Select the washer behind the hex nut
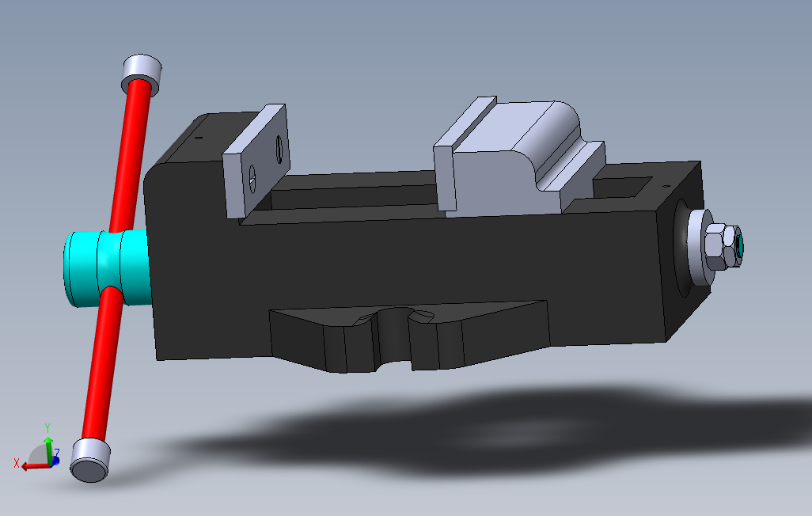Image resolution: width=812 pixels, height=516 pixels. click(x=697, y=247)
